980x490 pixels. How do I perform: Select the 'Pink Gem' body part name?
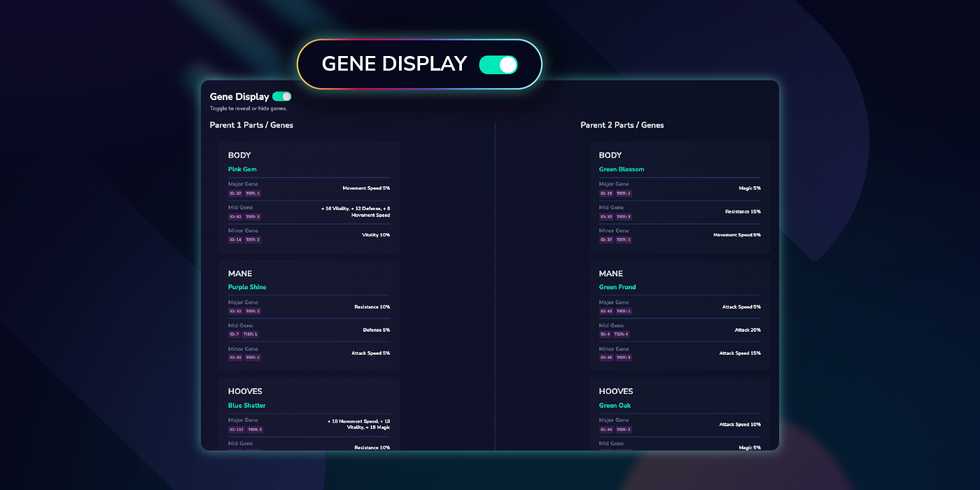pos(242,169)
